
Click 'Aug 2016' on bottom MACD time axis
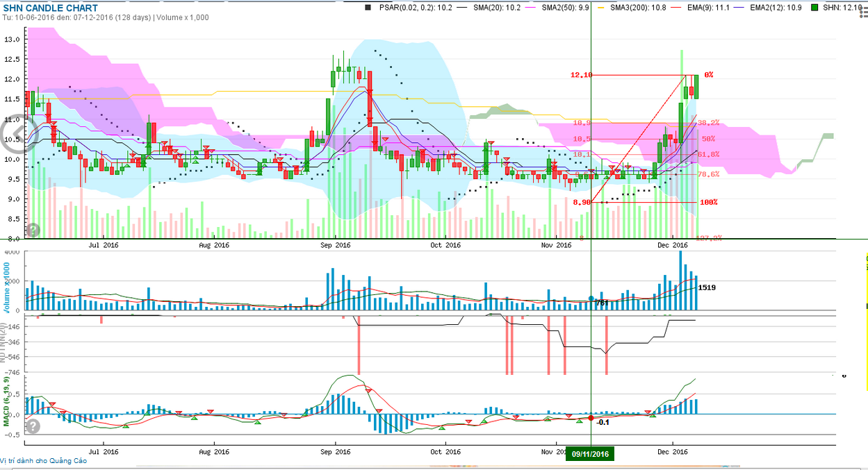(214, 451)
